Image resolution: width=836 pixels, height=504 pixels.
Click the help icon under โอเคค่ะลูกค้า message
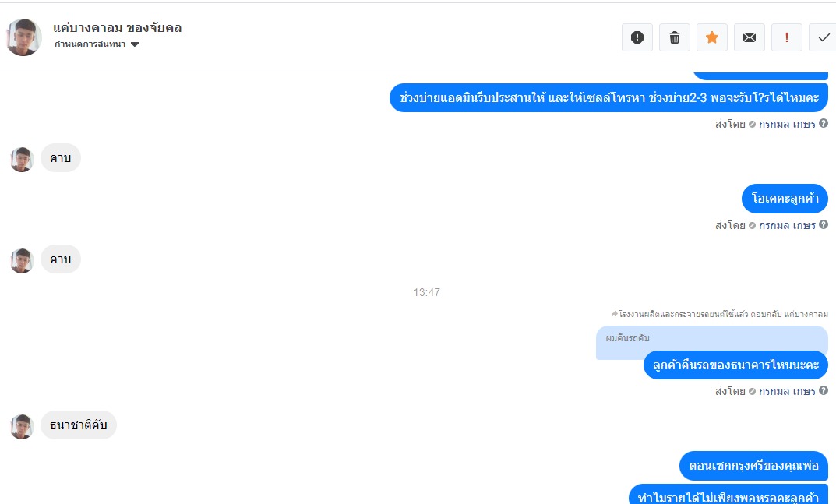point(824,224)
